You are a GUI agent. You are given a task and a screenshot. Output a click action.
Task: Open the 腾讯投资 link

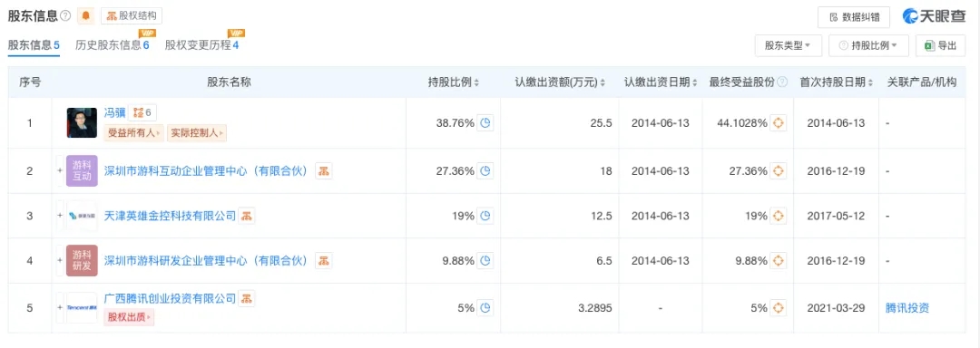point(906,307)
